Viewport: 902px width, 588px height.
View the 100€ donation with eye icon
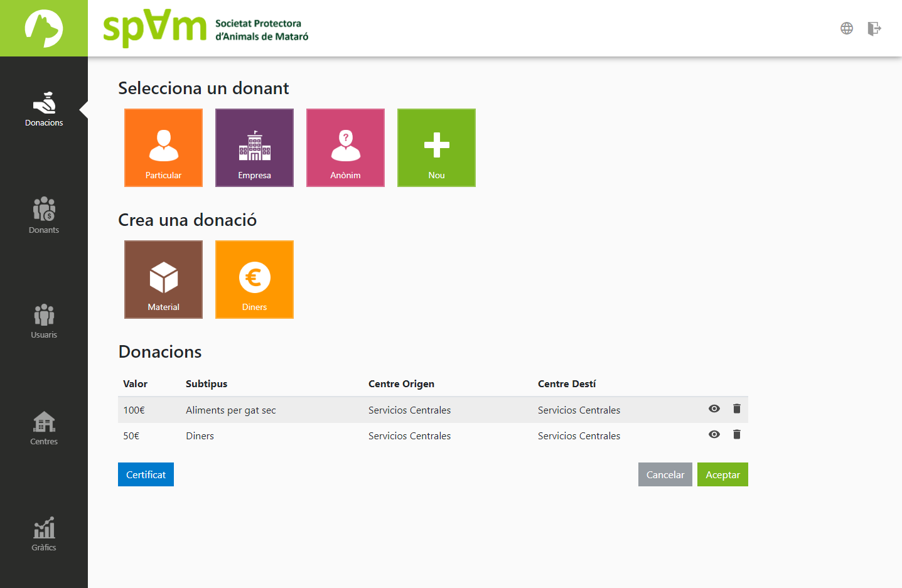coord(714,409)
